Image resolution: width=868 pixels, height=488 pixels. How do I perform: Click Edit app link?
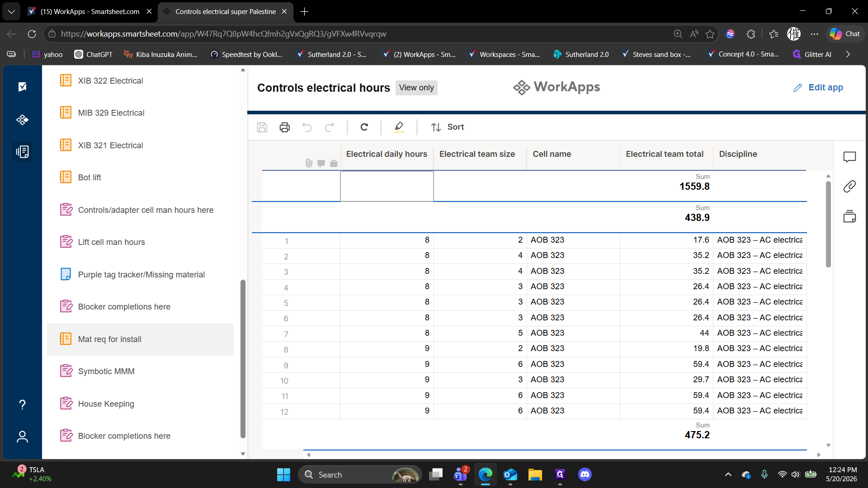coord(818,88)
